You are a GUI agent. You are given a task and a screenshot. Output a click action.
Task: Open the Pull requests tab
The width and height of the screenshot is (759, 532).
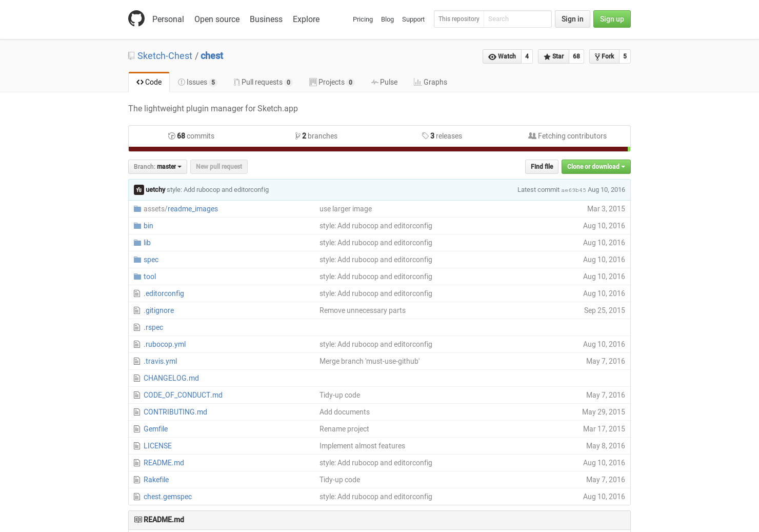pyautogui.click(x=263, y=82)
